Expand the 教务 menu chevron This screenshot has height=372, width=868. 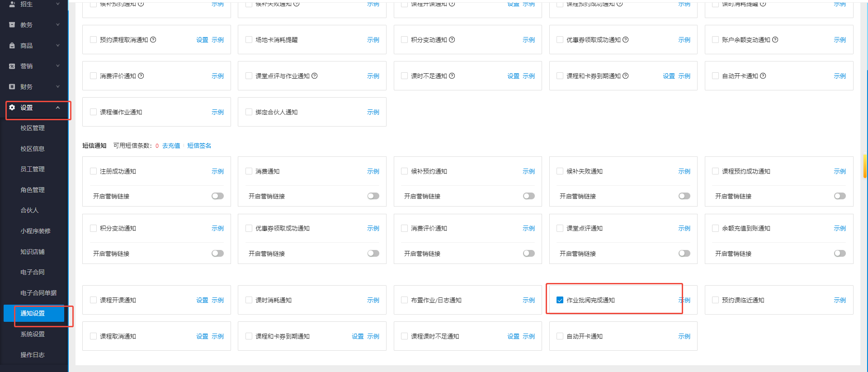(58, 25)
